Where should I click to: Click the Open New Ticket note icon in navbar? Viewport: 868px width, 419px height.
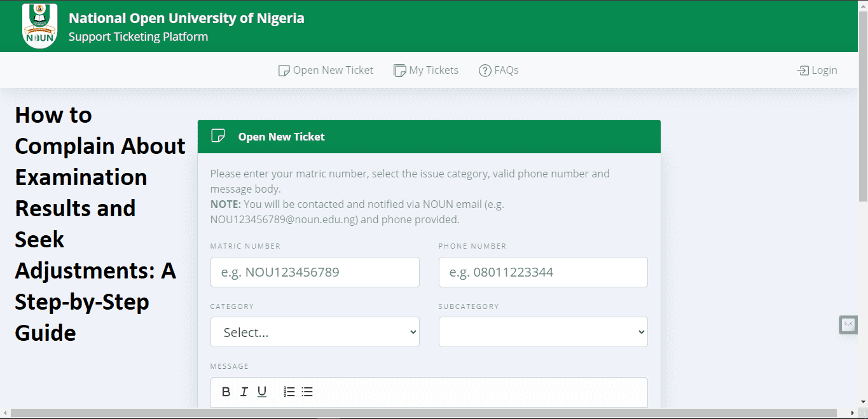pyautogui.click(x=284, y=71)
